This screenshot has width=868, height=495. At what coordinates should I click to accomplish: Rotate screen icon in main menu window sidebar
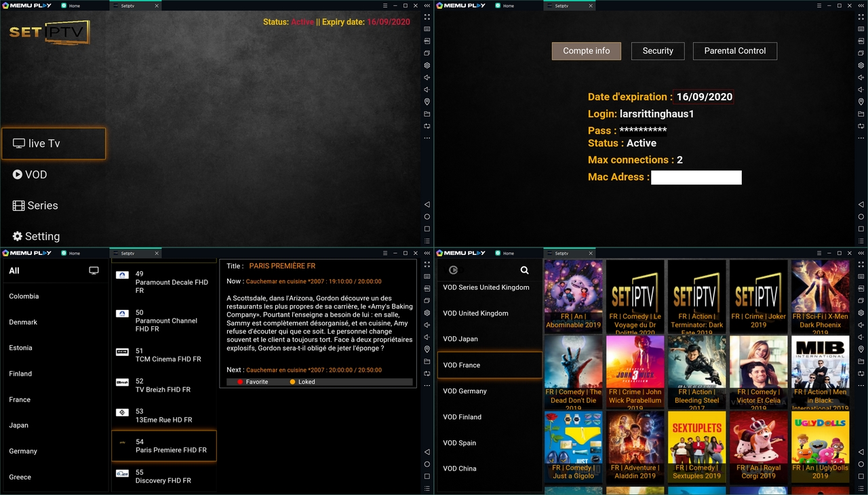(427, 126)
